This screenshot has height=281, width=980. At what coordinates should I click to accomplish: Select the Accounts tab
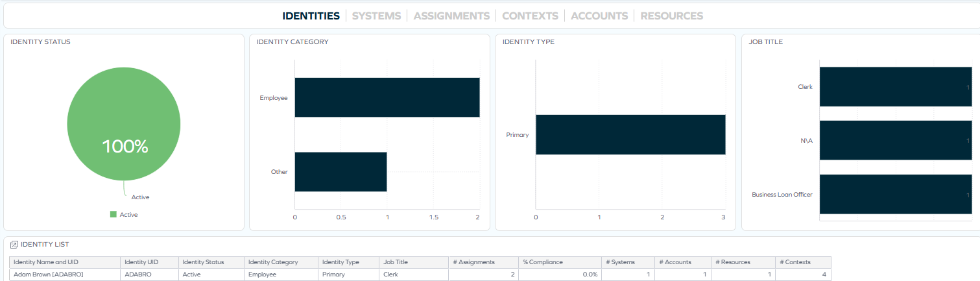(599, 16)
